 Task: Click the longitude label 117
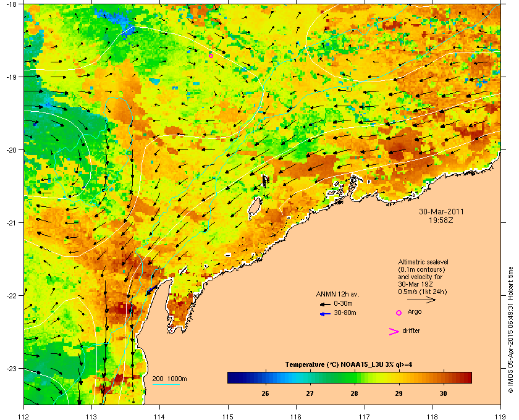click(365, 417)
